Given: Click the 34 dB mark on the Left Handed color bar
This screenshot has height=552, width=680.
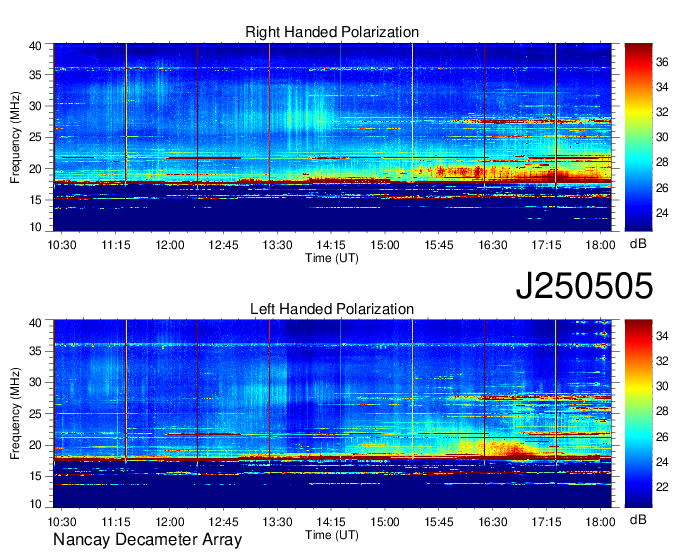Looking at the screenshot, I should (662, 336).
